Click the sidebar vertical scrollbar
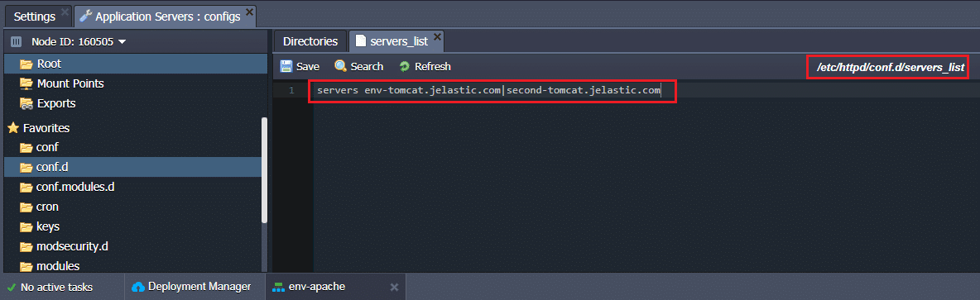This screenshot has height=300, width=980. click(264, 170)
